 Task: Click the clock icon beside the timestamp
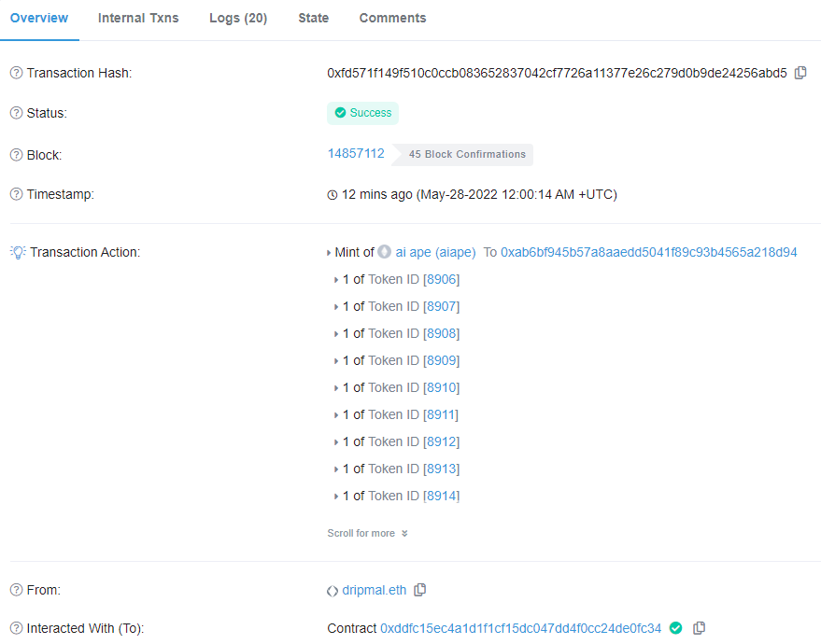[x=333, y=194]
